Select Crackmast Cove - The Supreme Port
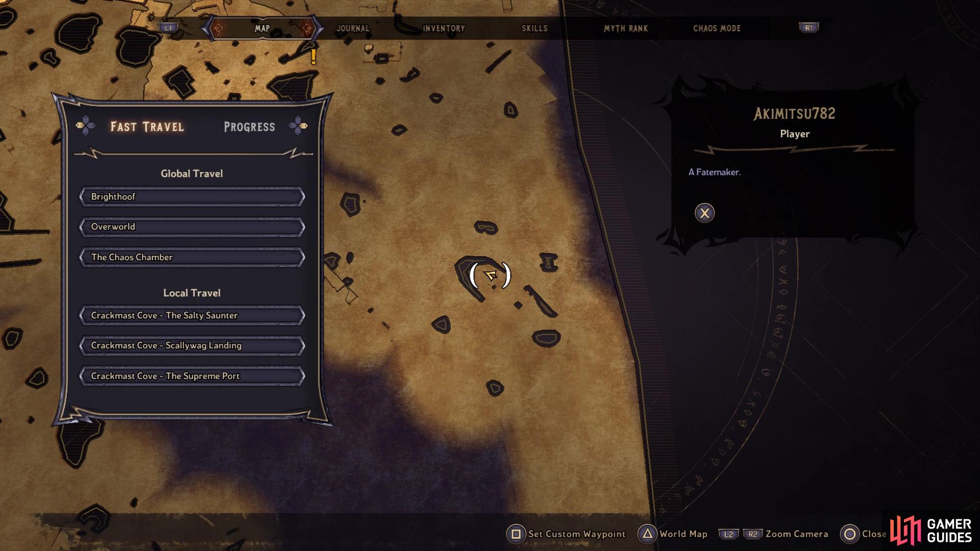The height and width of the screenshot is (551, 980). click(191, 375)
